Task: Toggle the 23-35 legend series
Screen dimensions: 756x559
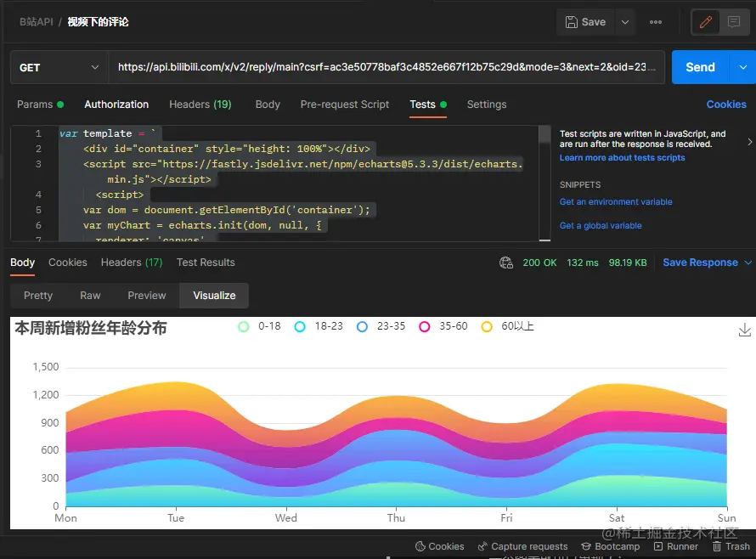Action: pos(381,326)
